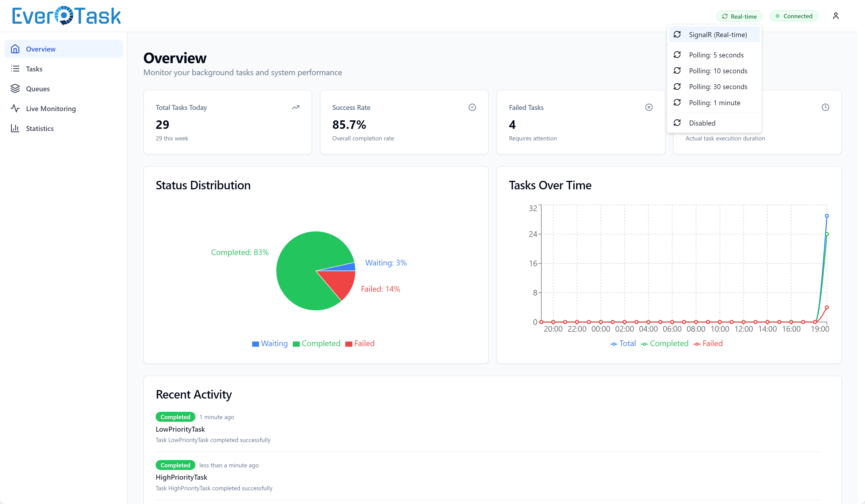Screen dimensions: 865x504
Task: Click the Success Rate checkmark icon
Action: pos(472,107)
